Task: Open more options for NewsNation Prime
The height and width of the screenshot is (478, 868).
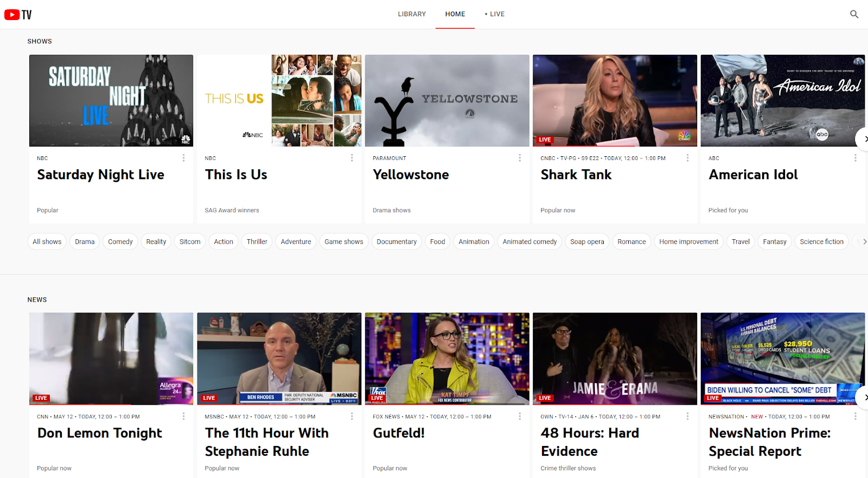Action: [855, 416]
